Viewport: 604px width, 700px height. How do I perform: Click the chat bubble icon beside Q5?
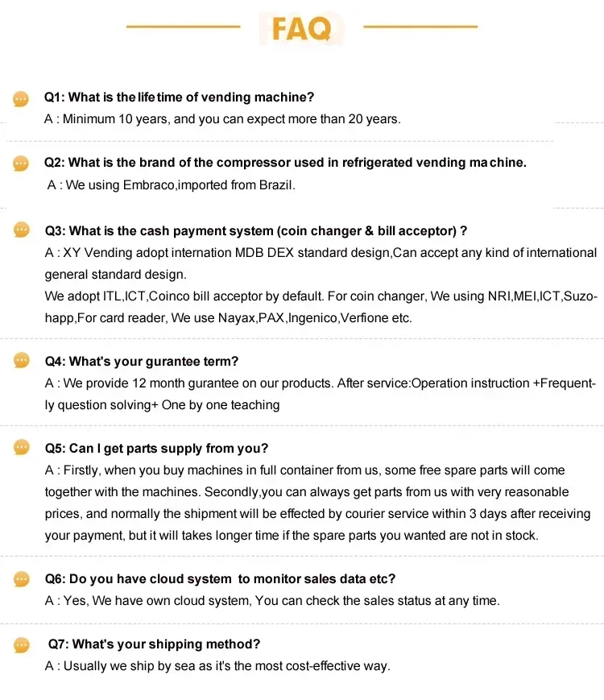pyautogui.click(x=22, y=447)
